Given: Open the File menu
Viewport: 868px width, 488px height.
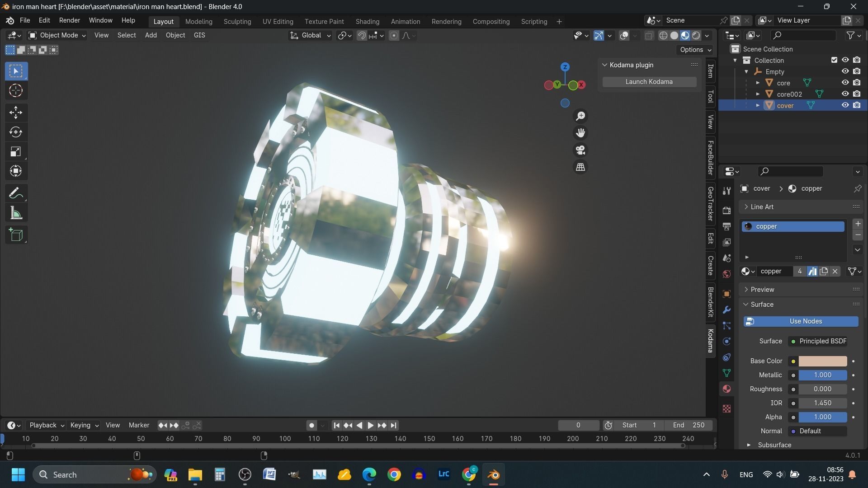Looking at the screenshot, I should click(x=25, y=20).
